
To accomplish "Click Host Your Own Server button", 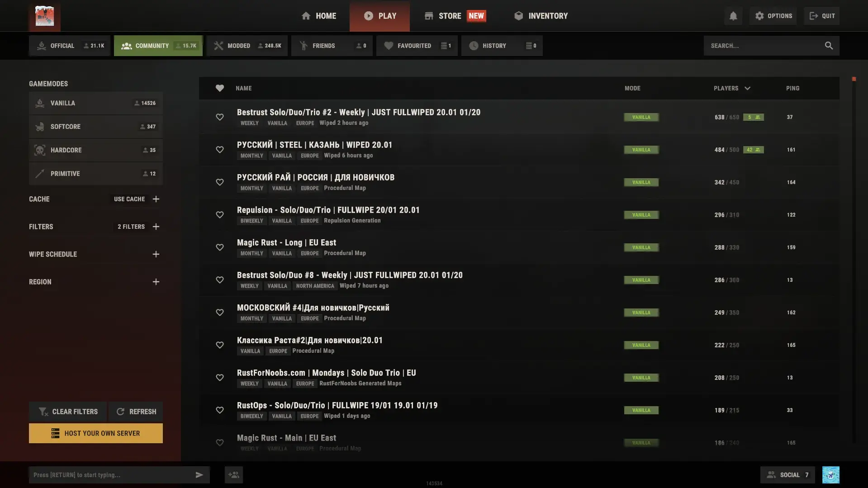I will [x=96, y=433].
